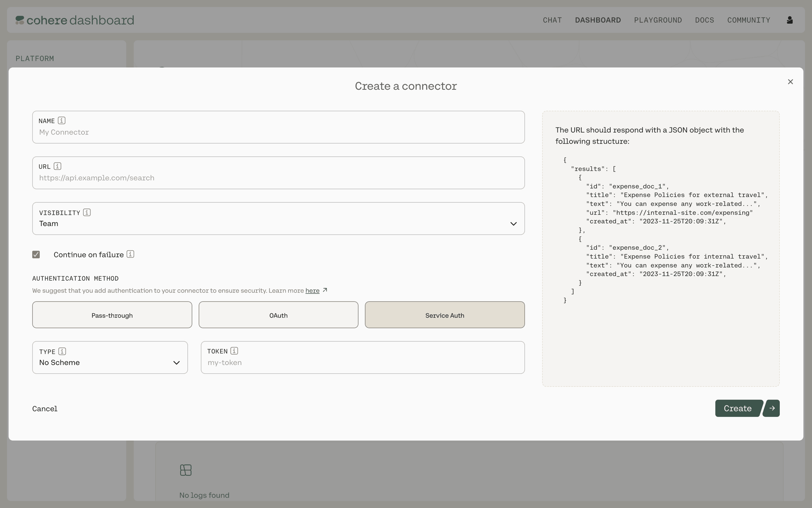Open the Visibility dropdown showing Team
The image size is (812, 508).
coord(278,218)
